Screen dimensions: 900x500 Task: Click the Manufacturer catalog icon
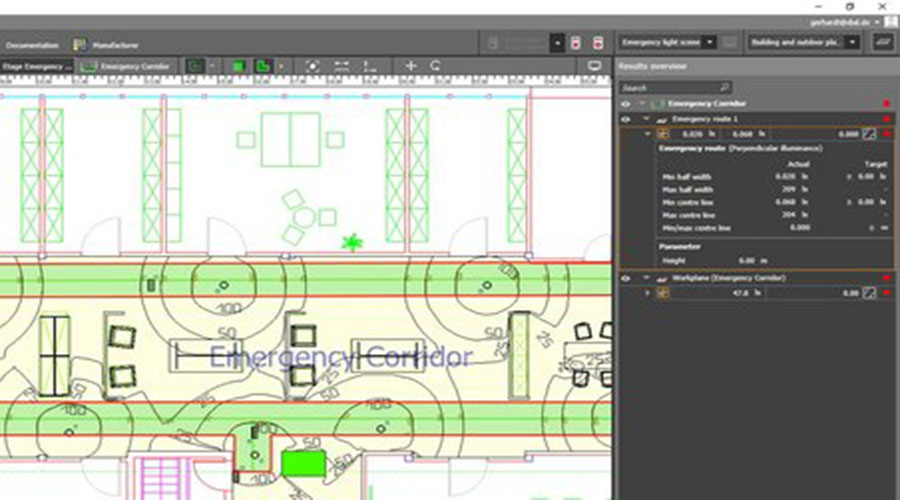pos(79,45)
